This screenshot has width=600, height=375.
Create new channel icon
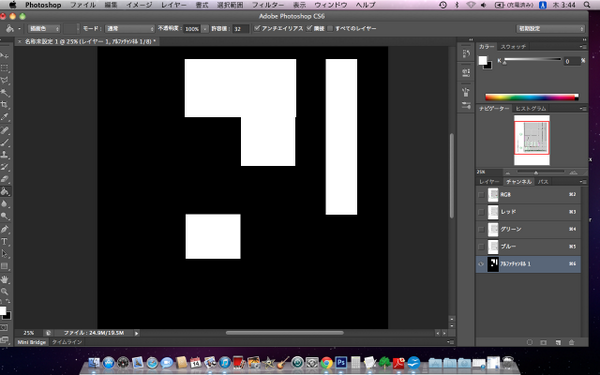click(558, 342)
